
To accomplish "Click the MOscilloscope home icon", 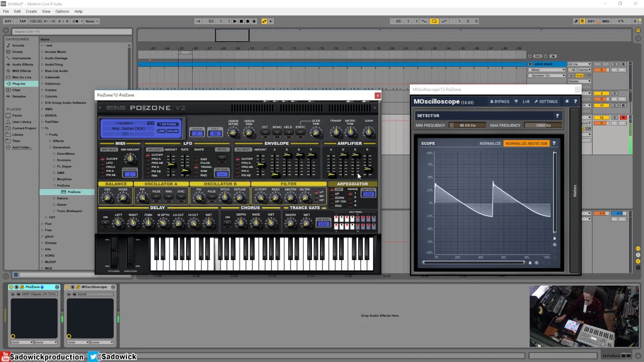I will tap(567, 102).
